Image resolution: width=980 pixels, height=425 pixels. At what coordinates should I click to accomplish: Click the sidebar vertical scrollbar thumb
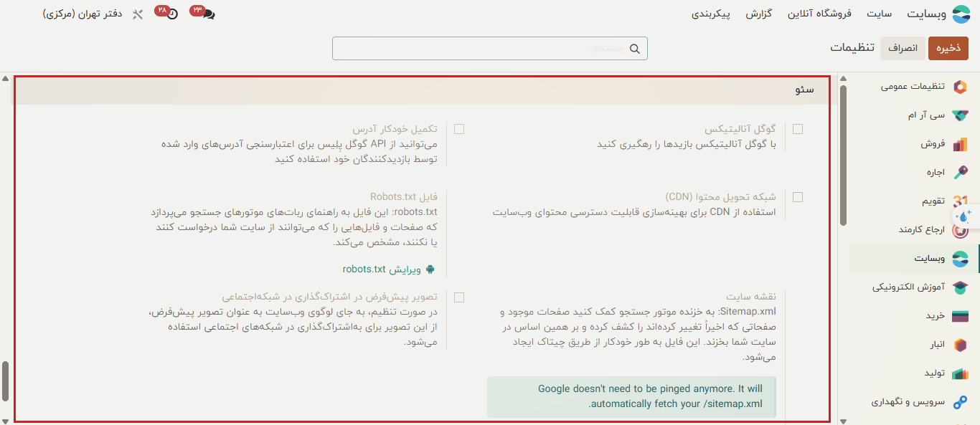point(843,156)
